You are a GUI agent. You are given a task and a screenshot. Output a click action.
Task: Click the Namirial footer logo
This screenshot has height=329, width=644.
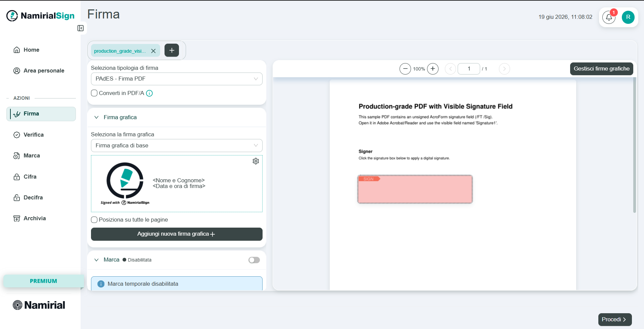(39, 305)
